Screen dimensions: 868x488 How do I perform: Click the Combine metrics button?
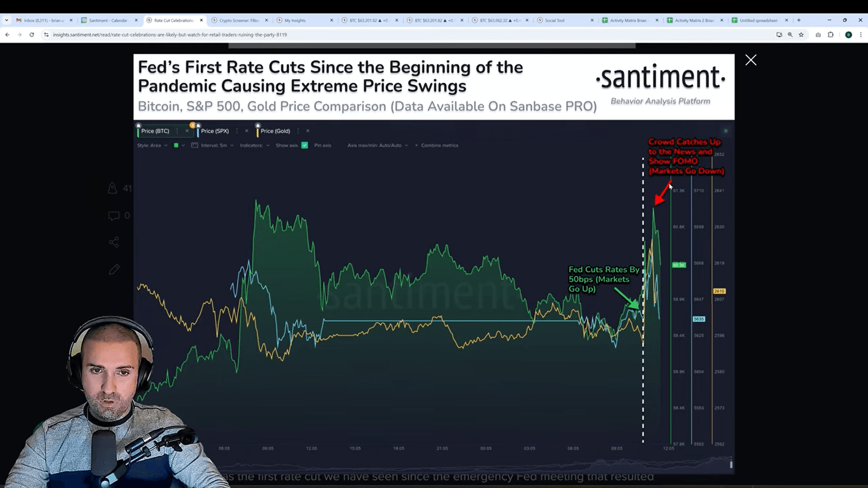[x=439, y=145]
